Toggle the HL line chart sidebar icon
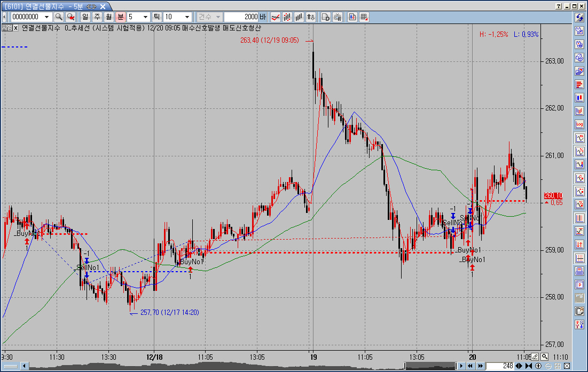The height and width of the screenshot is (372, 588). 579,138
